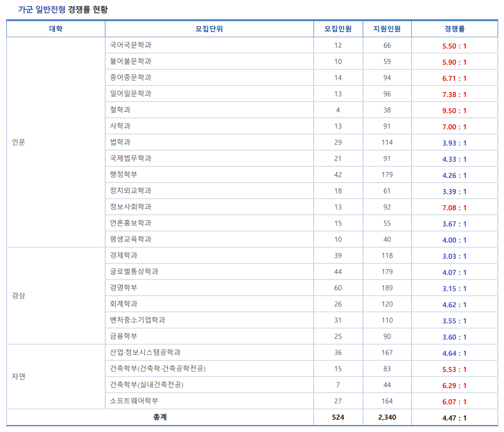Screen dimensions: 504x432
Task: Click the 경영학부 row label
Action: pos(121,288)
